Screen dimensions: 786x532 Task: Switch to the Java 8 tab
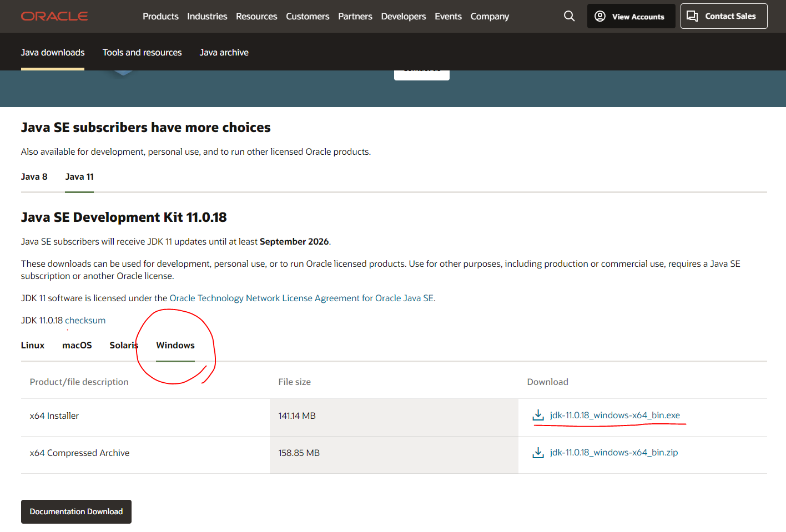click(34, 176)
